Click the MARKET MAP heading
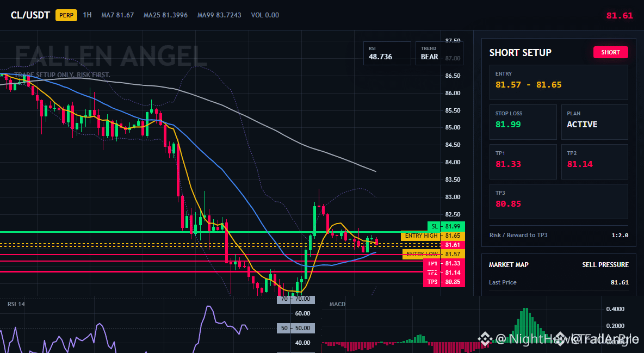The image size is (644, 353). 509,265
